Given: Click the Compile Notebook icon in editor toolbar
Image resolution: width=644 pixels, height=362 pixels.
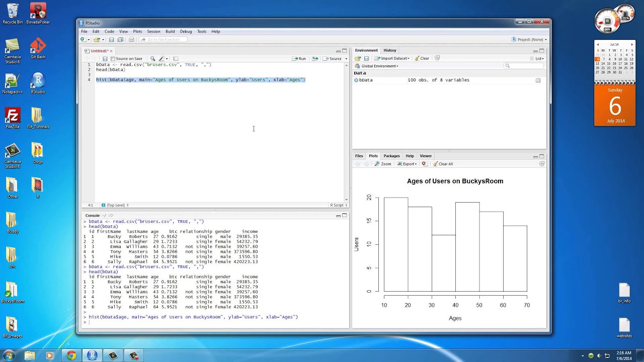Looking at the screenshot, I should pos(176,59).
